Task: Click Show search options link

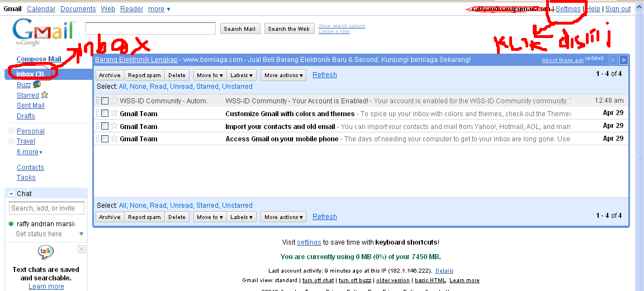Action: [x=342, y=26]
